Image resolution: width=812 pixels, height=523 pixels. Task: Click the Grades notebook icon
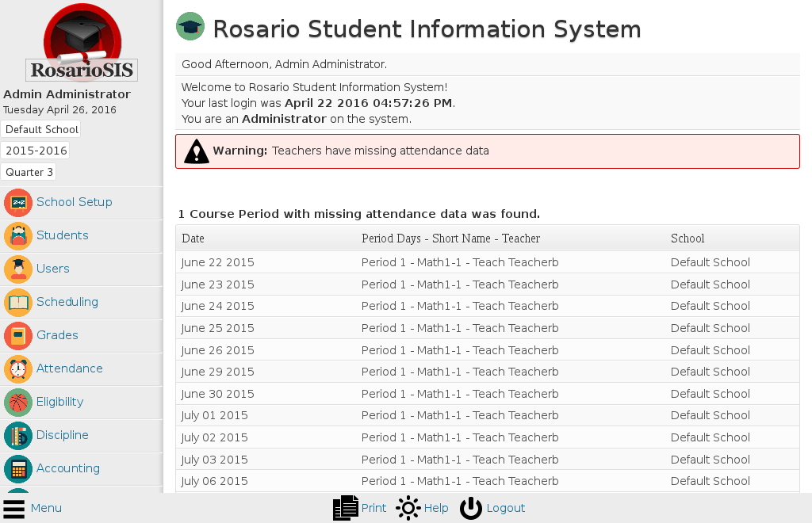point(18,335)
